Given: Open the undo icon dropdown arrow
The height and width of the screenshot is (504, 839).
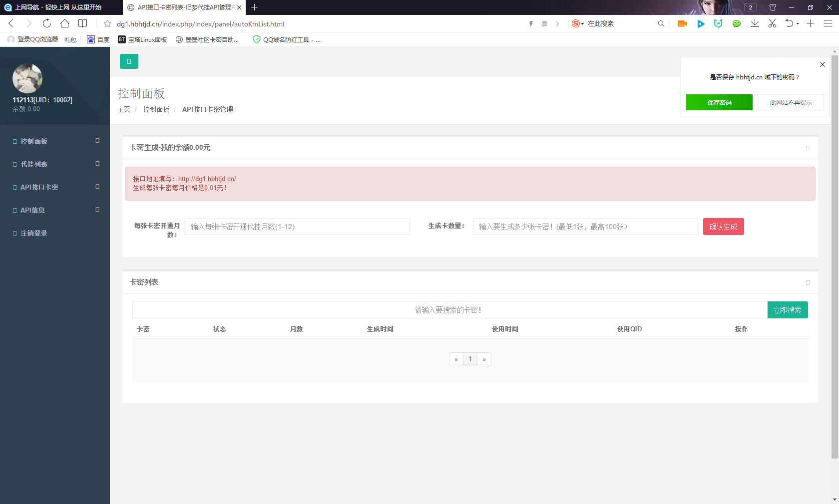Looking at the screenshot, I should coord(798,24).
